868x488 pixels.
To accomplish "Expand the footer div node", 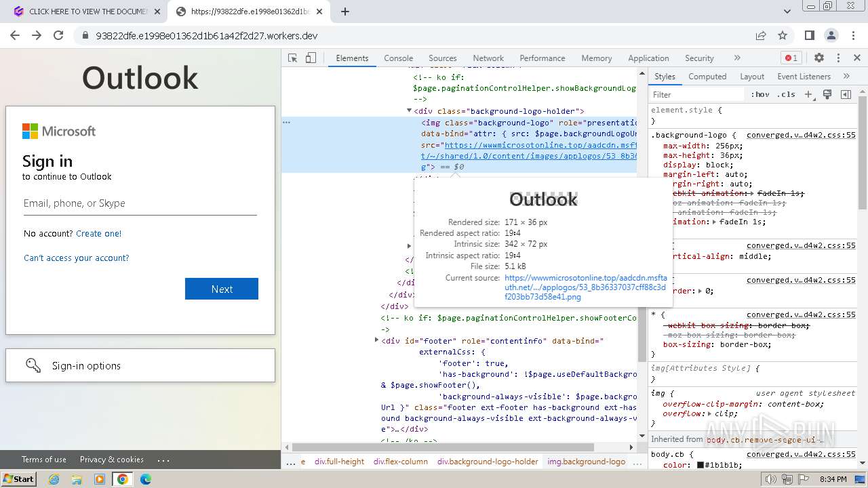I will pos(376,340).
